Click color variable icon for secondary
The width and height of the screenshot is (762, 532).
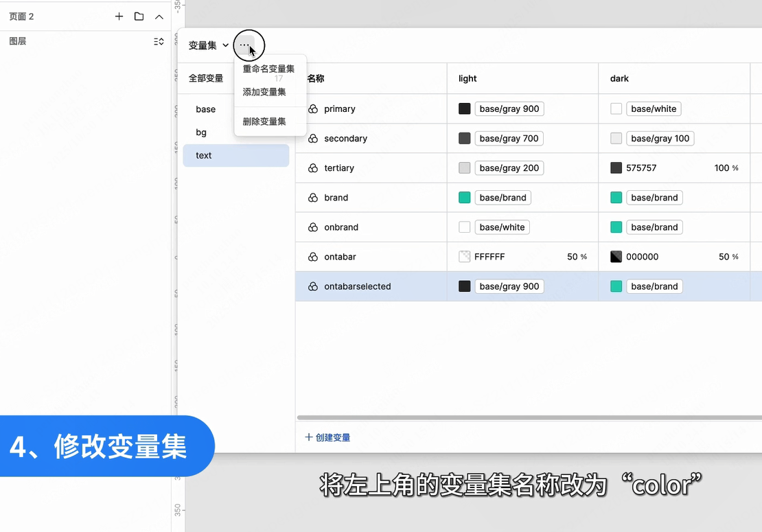pyautogui.click(x=313, y=139)
